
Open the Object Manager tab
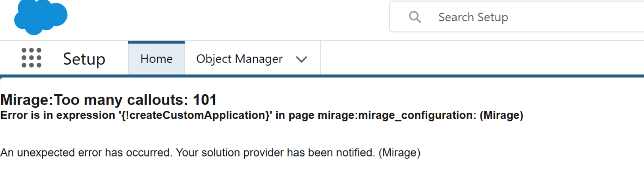[239, 59]
